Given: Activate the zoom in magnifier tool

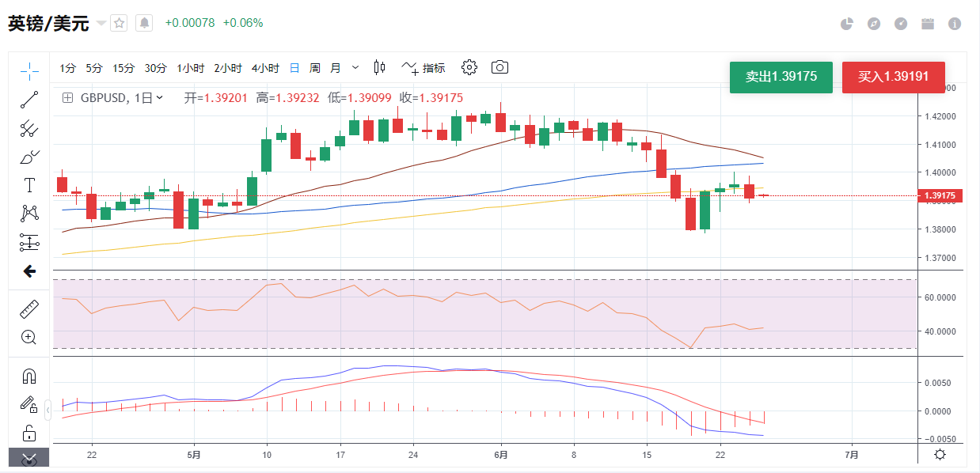Looking at the screenshot, I should tap(29, 338).
